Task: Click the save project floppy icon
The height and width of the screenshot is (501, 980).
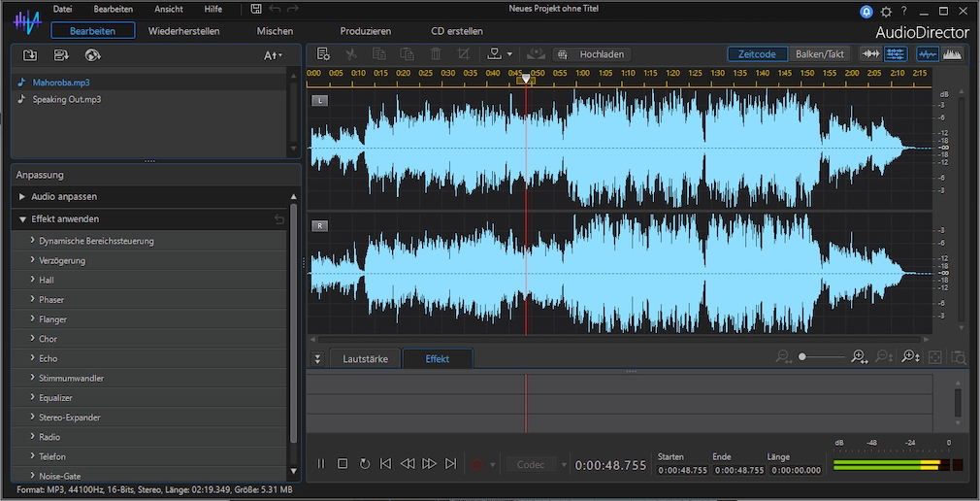Action: click(x=255, y=9)
